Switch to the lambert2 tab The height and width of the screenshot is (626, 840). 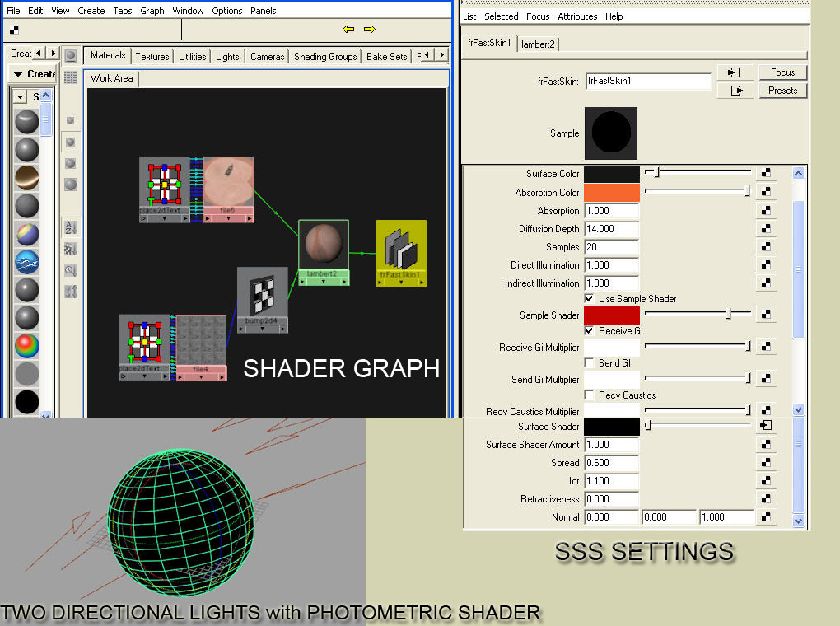[x=538, y=44]
